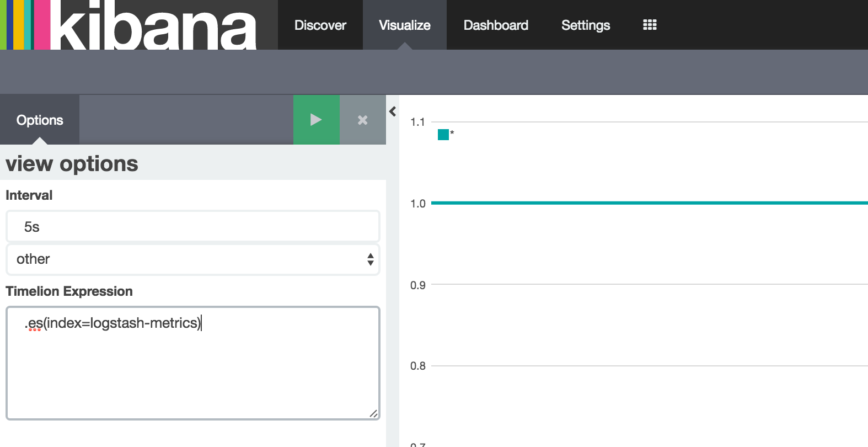The height and width of the screenshot is (447, 868).
Task: Open the Dashboard tab
Action: [x=495, y=25]
